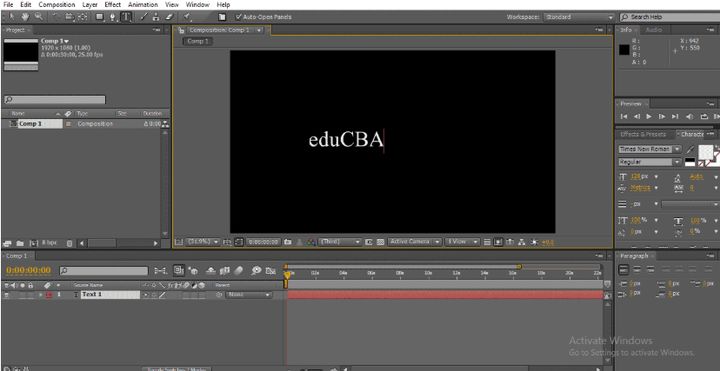This screenshot has width=720, height=371.
Task: Open the brainstorm icon in timeline
Action: [256, 271]
